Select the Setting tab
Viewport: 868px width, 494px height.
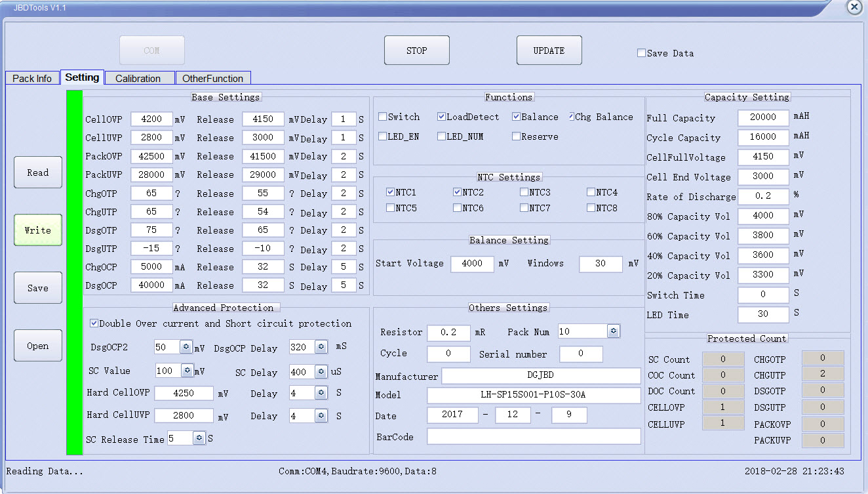82,77
